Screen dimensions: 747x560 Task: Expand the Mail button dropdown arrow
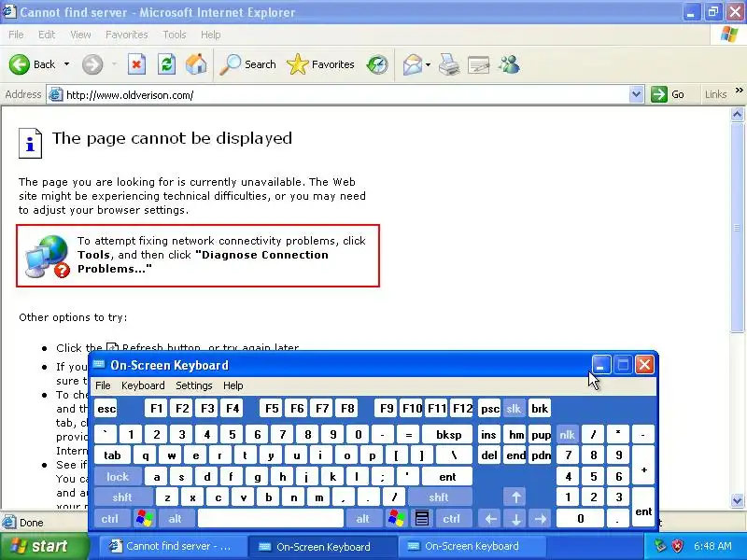point(428,64)
